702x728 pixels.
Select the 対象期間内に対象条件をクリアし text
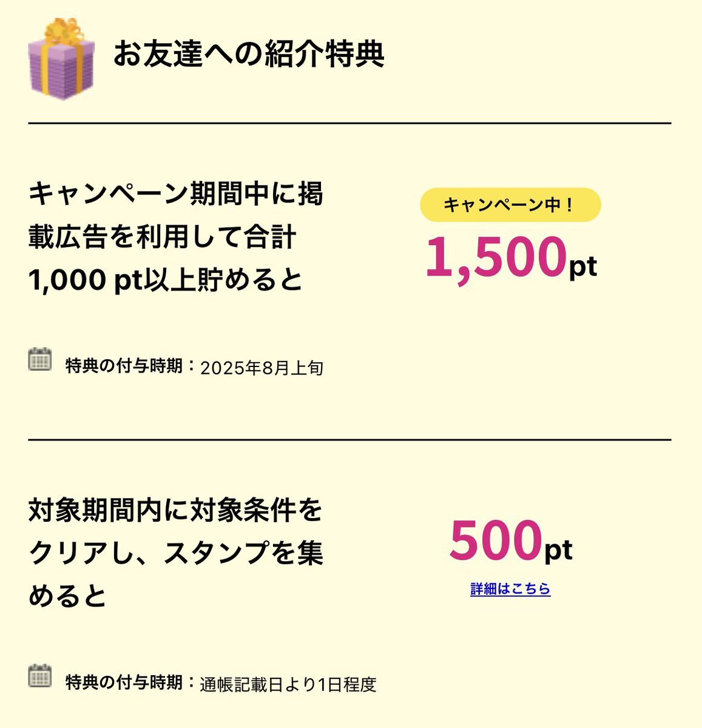coord(175,553)
